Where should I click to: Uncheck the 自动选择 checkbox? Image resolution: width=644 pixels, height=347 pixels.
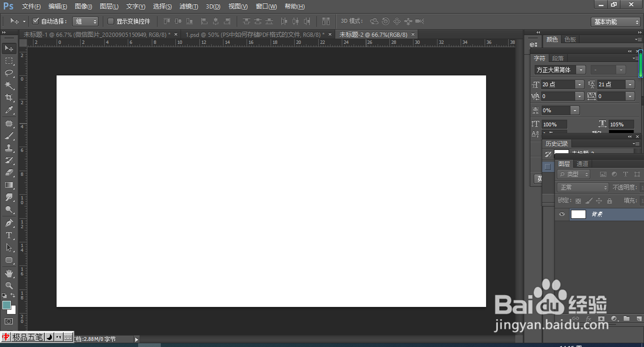click(x=35, y=21)
